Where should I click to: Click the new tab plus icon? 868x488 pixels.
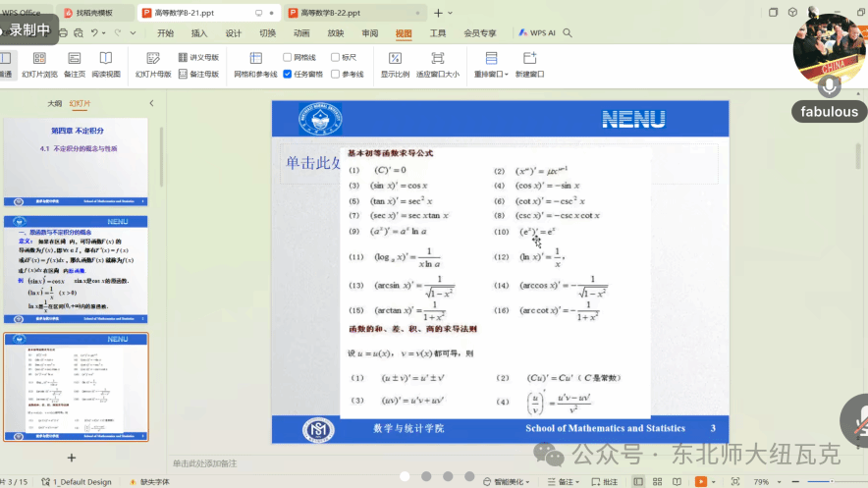438,13
